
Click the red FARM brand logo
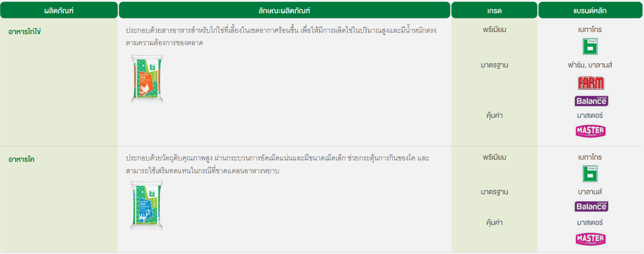click(x=591, y=83)
